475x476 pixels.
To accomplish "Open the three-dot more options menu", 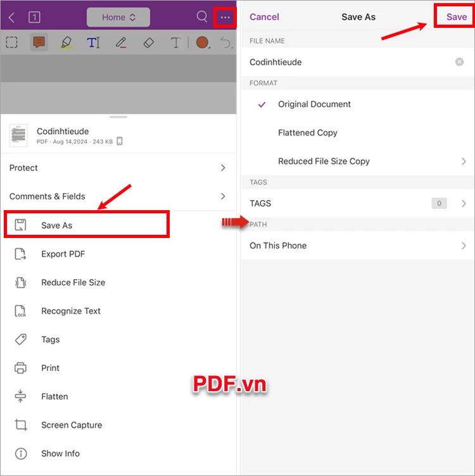I will pyautogui.click(x=225, y=17).
